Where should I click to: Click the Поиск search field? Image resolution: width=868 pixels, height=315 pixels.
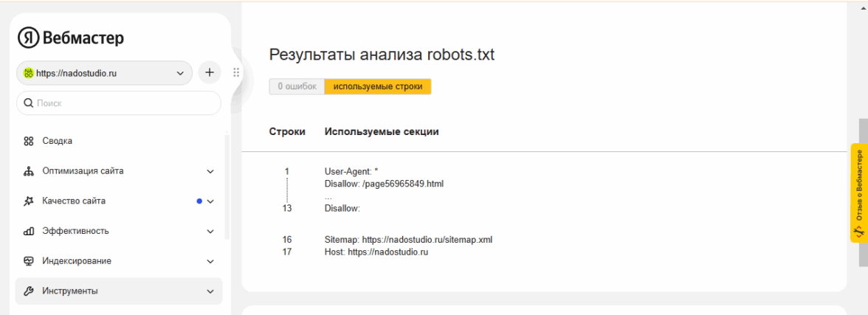(119, 103)
